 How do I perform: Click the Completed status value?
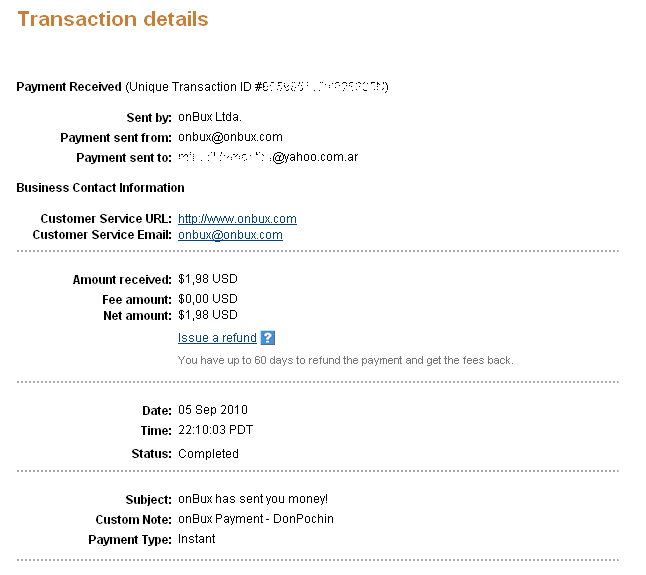208,454
